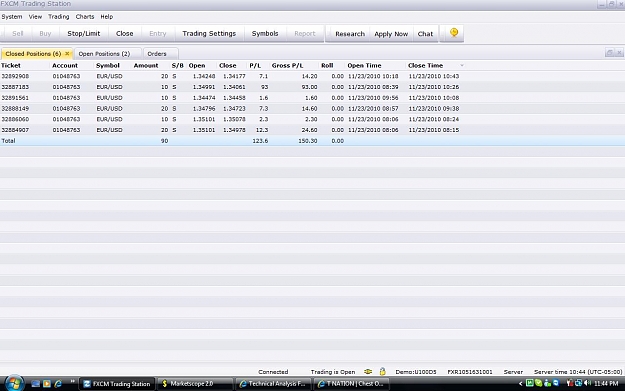Click the Total row label
The image size is (625, 391).
(x=8, y=141)
